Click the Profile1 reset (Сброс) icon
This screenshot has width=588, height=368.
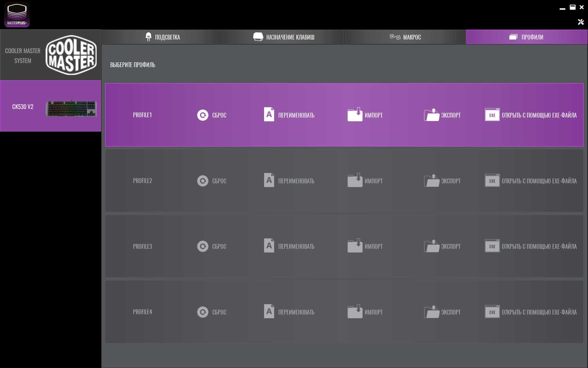(x=202, y=115)
